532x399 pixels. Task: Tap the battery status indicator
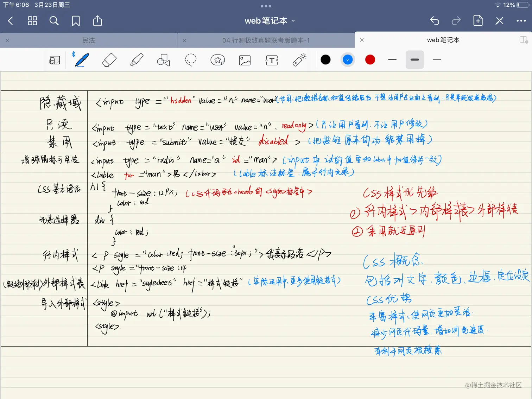click(x=523, y=5)
